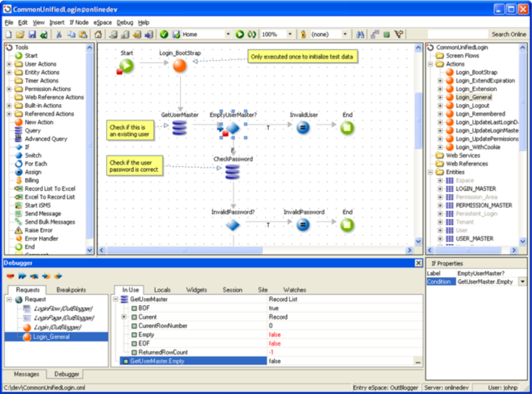Click the Label property value EmptyUserMaster?
This screenshot has height=394, width=532.
(x=481, y=273)
